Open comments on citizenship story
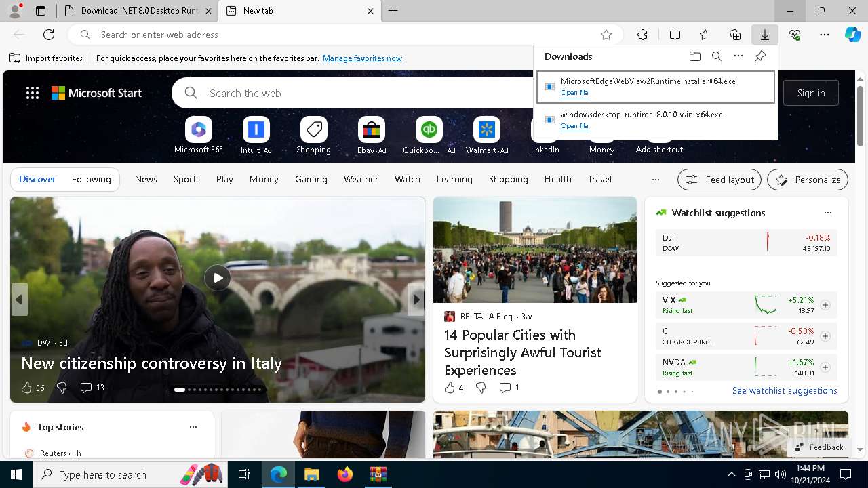Viewport: 868px width, 488px height. point(92,388)
